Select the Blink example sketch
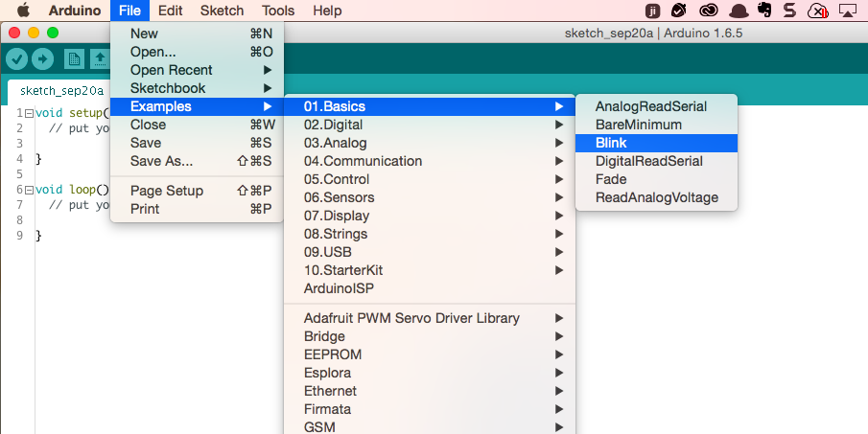 [611, 143]
